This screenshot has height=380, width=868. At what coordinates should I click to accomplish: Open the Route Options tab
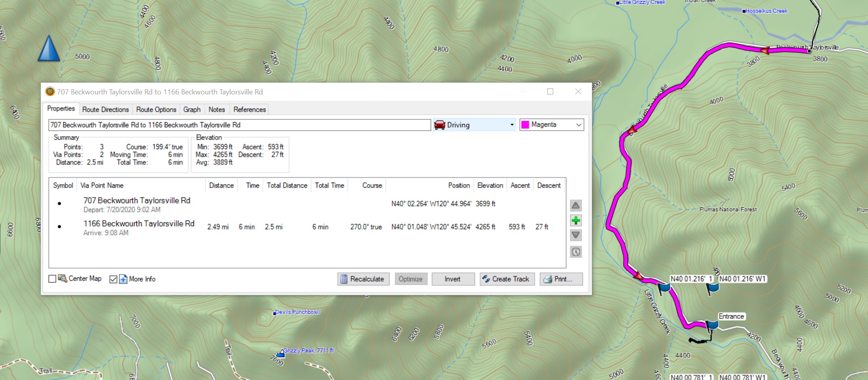coord(156,109)
